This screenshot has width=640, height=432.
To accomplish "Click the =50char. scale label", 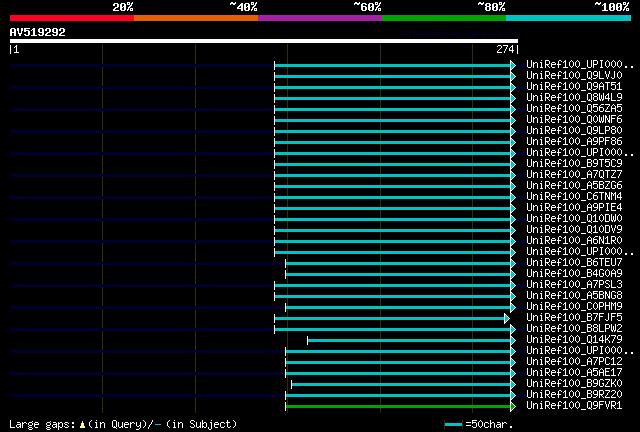I will coord(489,424).
